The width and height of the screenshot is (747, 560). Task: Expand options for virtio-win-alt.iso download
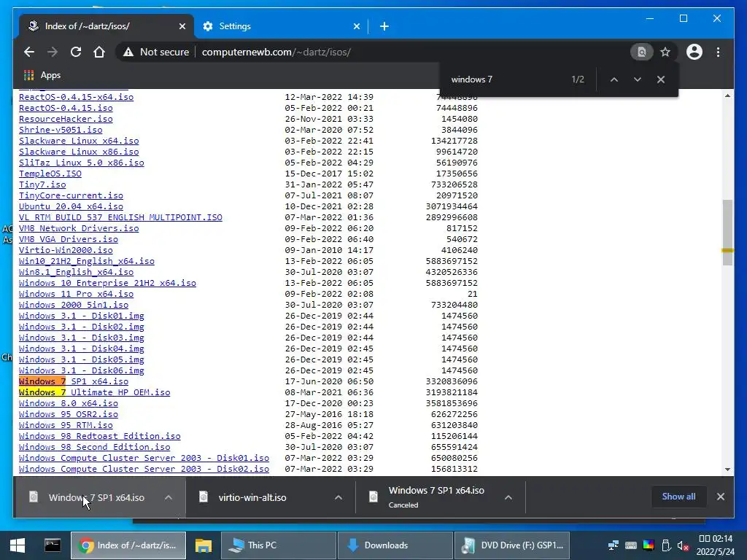tap(338, 497)
